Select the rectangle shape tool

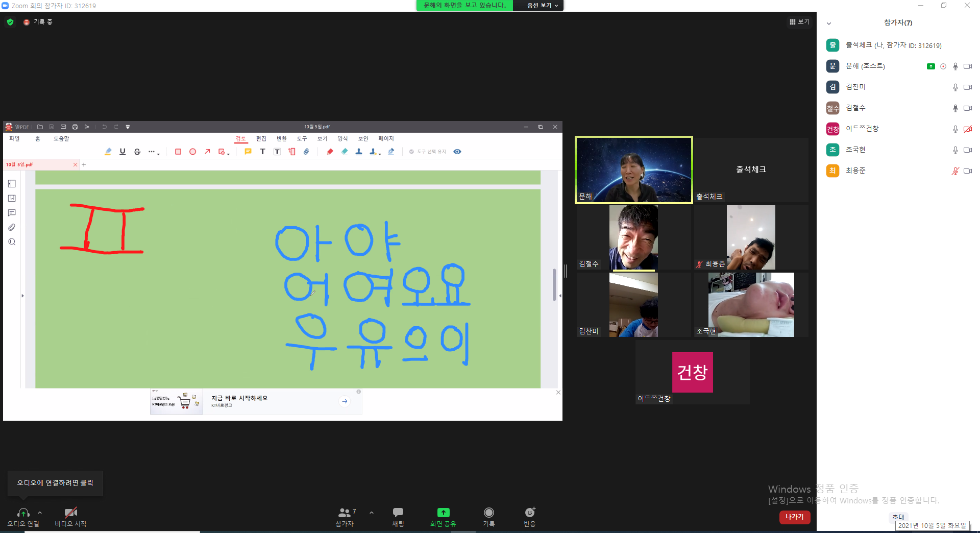(178, 152)
